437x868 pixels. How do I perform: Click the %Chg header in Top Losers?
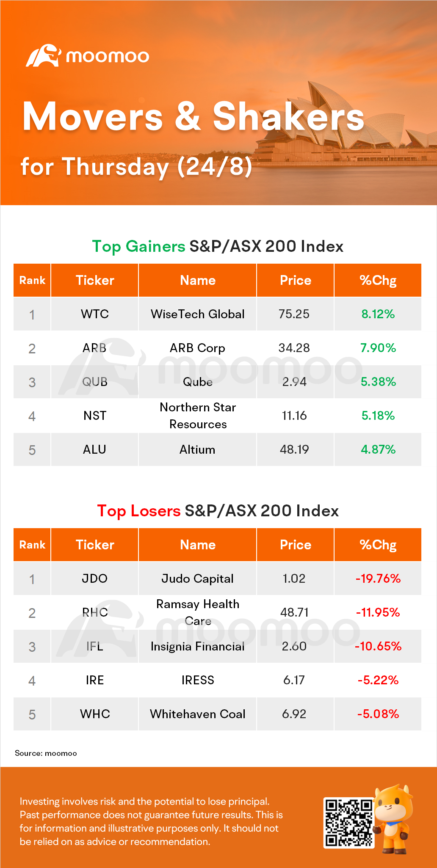coord(378,545)
